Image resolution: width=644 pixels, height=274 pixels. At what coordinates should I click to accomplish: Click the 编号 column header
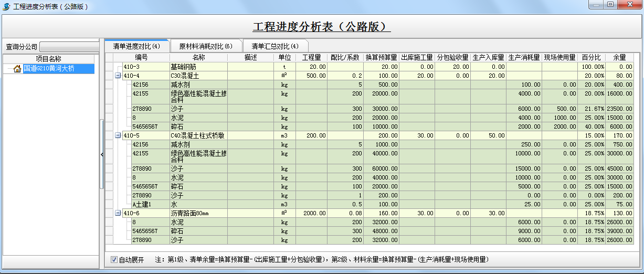pyautogui.click(x=141, y=57)
